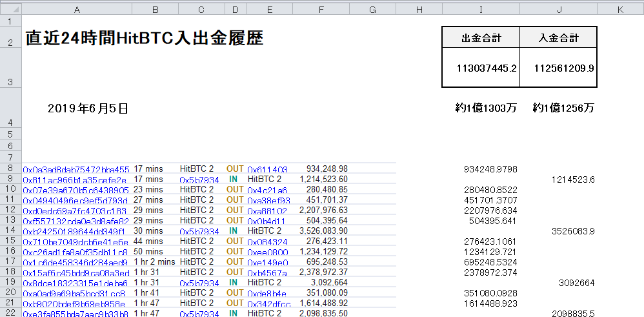The height and width of the screenshot is (317, 644).
Task: Select deposit value 1214523.6 in column J
Action: point(573,179)
